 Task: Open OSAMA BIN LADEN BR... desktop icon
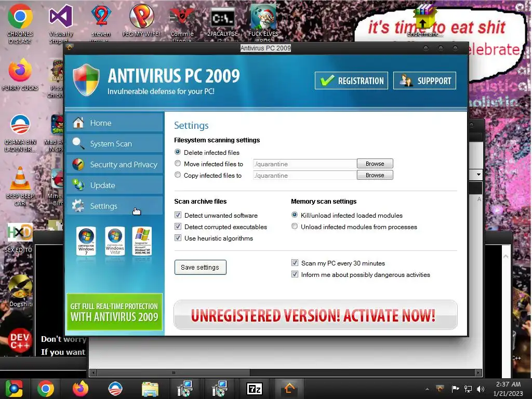pyautogui.click(x=20, y=133)
